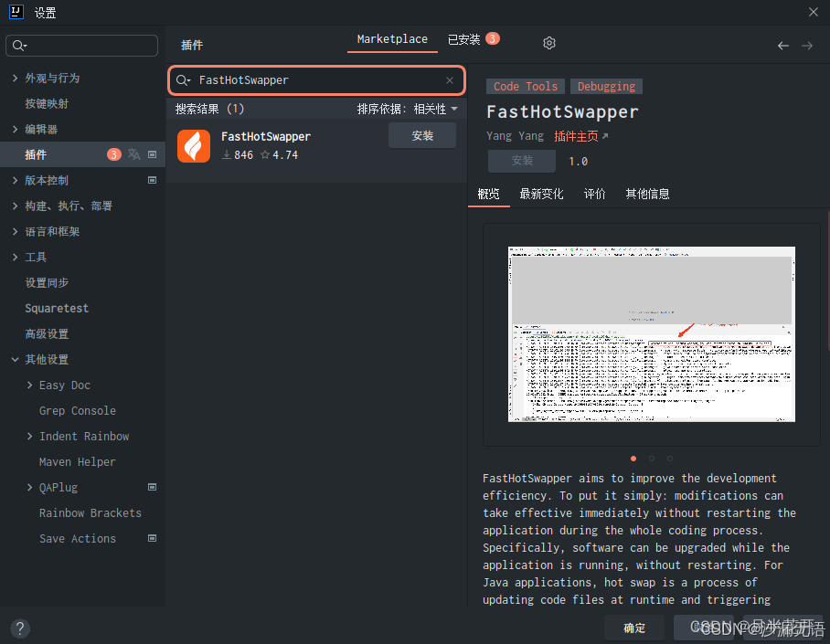Expand the Easy Doc node

29,385
